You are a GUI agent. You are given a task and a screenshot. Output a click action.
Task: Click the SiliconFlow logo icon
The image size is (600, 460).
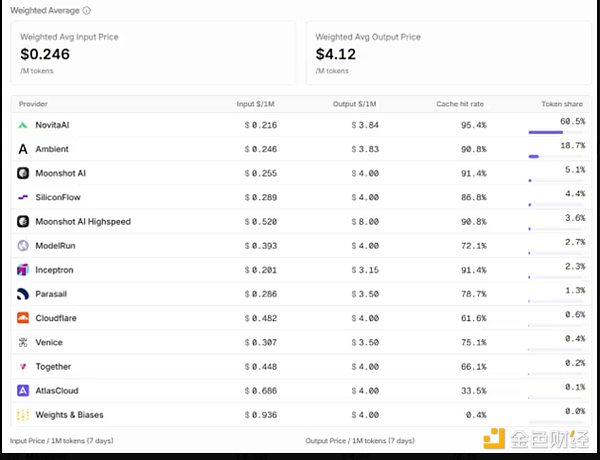[23, 197]
